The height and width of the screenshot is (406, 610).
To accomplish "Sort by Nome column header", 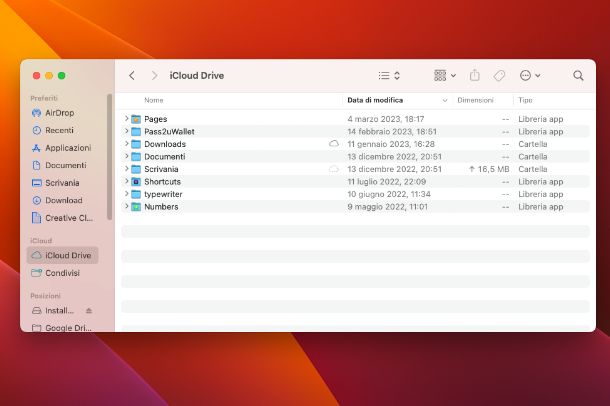I will point(154,100).
